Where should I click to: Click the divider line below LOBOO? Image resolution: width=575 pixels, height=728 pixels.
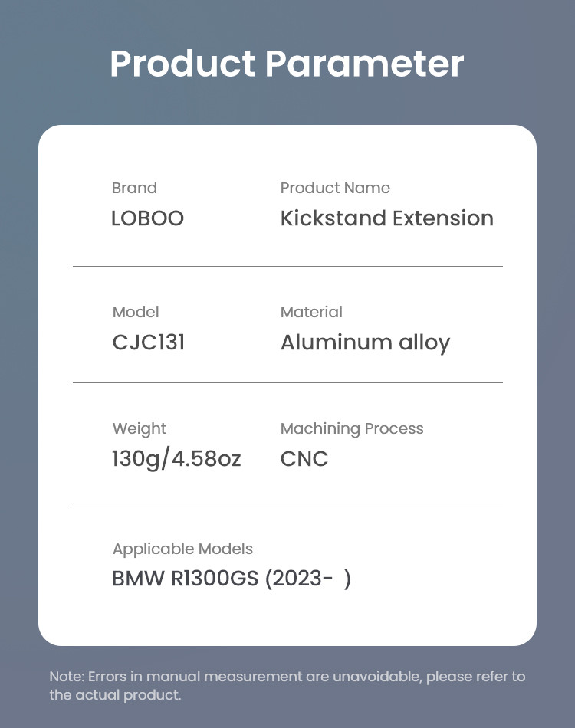(287, 267)
